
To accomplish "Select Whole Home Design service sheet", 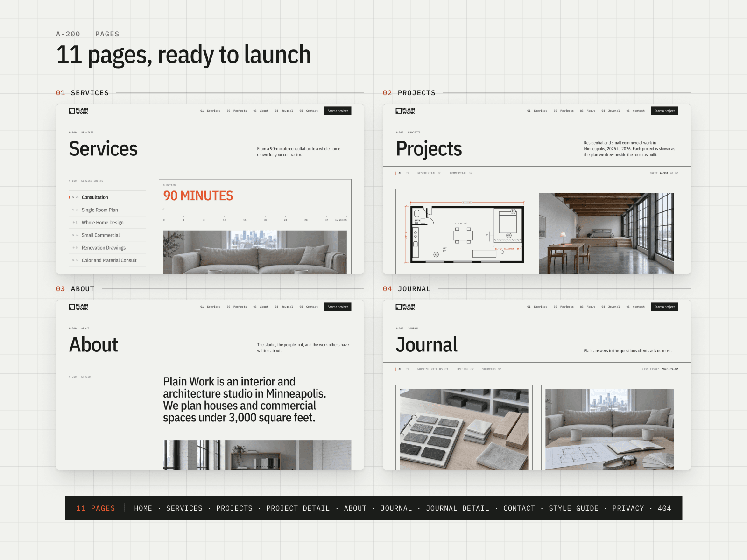I will pos(107,223).
